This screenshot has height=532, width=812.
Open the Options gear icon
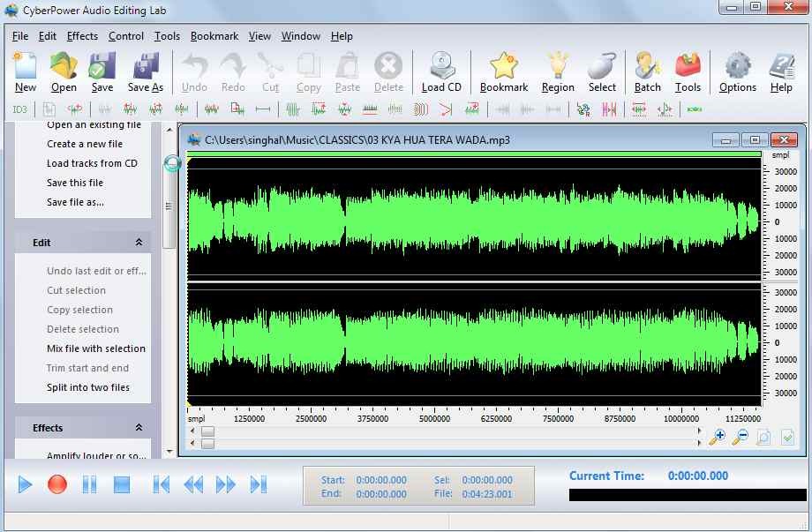[737, 72]
